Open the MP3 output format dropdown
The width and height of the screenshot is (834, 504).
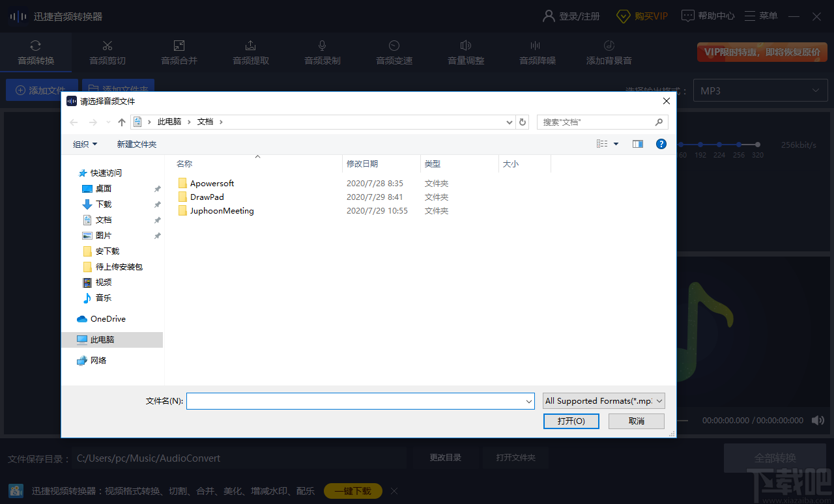point(760,91)
